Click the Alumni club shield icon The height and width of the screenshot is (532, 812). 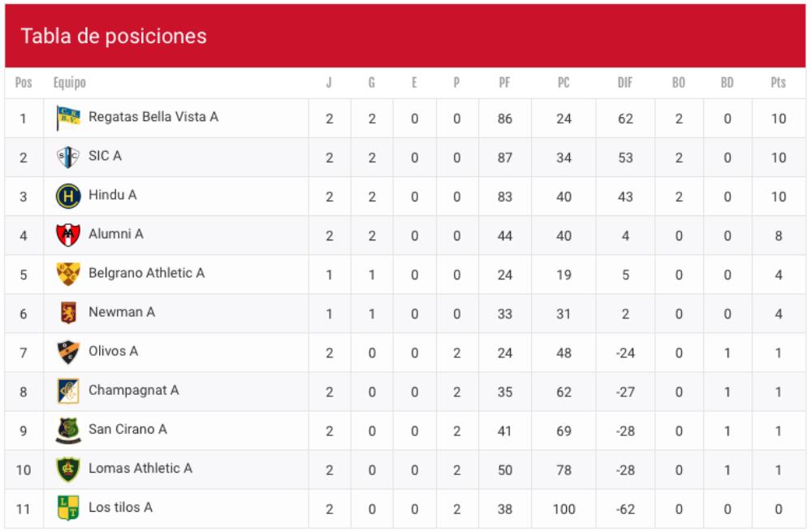click(67, 235)
